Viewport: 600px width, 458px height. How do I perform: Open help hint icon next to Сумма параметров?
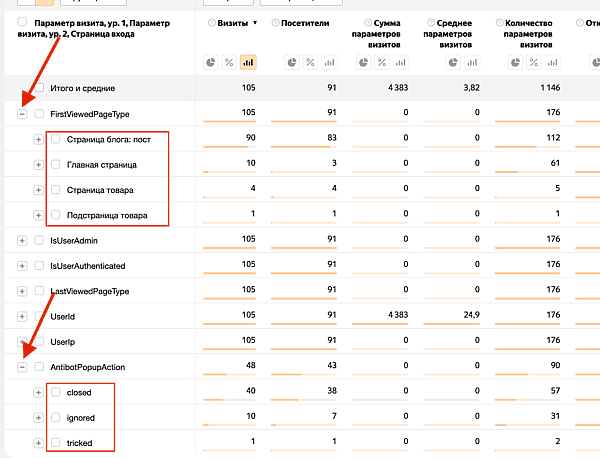(x=368, y=23)
